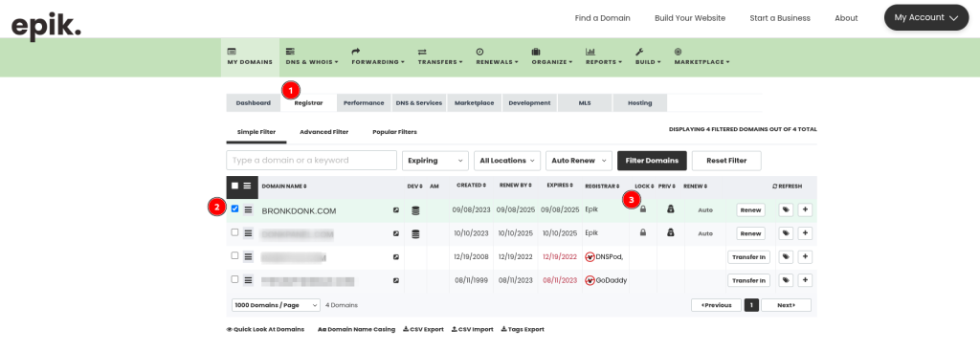The image size is (980, 351).
Task: Click the CSV Export link
Action: pos(423,329)
